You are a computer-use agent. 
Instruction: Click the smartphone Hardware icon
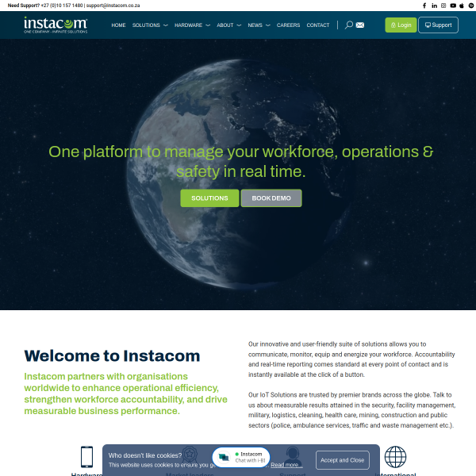86,457
